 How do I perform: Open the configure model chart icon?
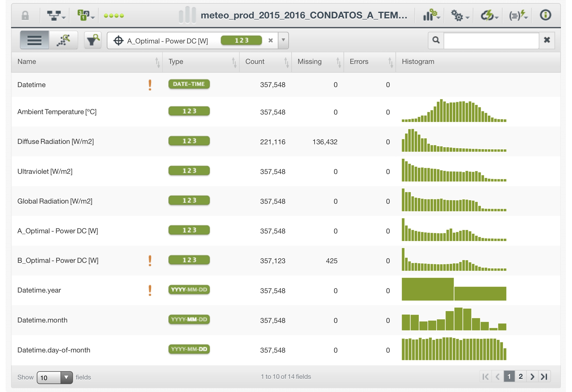(431, 15)
